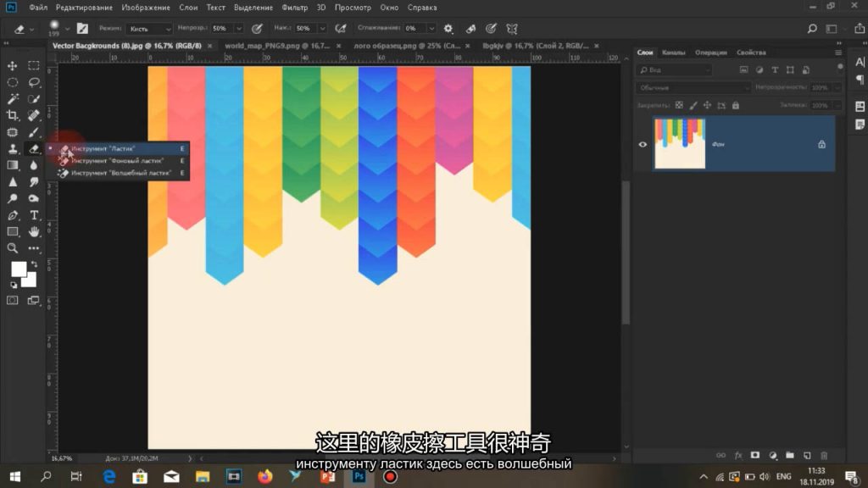868x488 pixels.
Task: Choose the Clone Stamp tool
Action: (13, 149)
